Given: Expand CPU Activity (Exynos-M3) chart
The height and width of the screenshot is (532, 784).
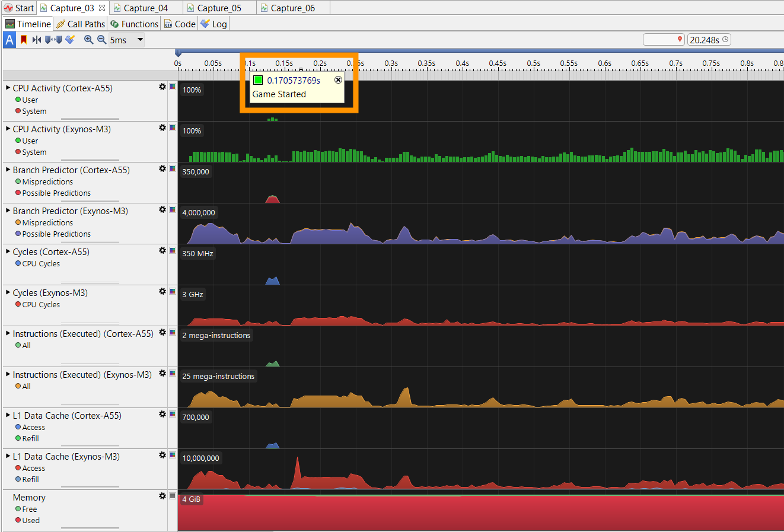Looking at the screenshot, I should [8, 129].
